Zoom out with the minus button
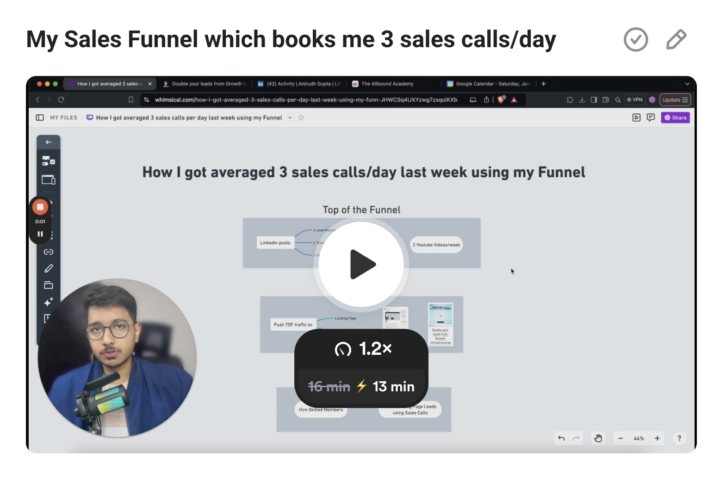The height and width of the screenshot is (482, 720). tap(620, 438)
